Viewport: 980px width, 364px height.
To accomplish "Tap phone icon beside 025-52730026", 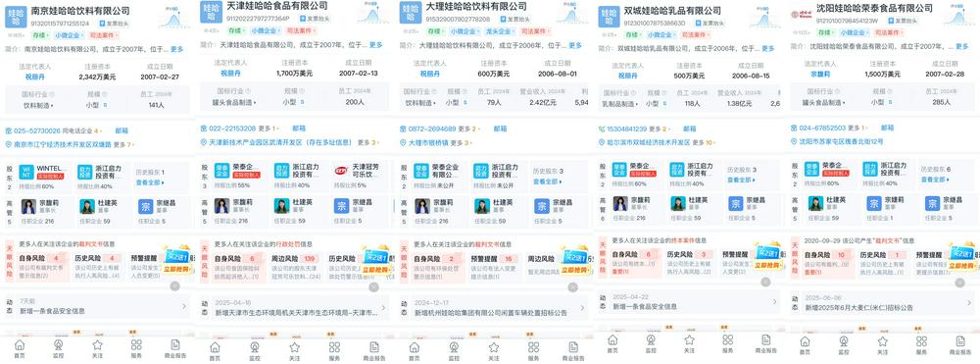I will click(9, 130).
